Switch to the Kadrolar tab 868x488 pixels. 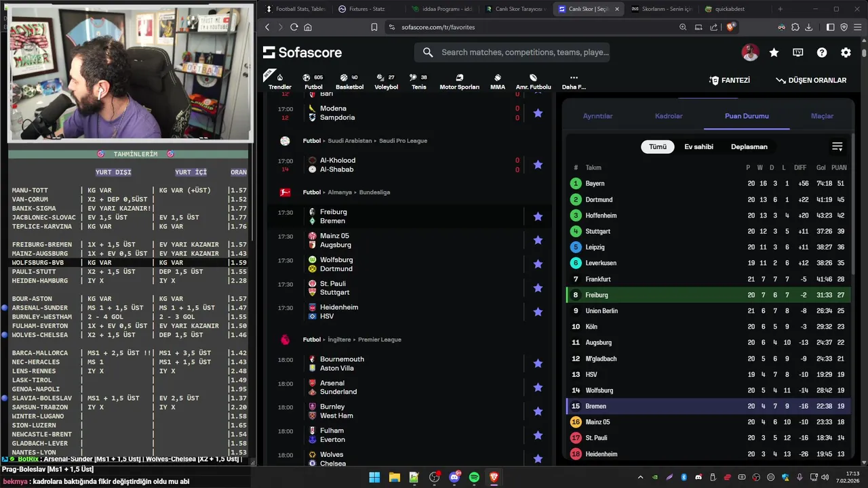669,116
